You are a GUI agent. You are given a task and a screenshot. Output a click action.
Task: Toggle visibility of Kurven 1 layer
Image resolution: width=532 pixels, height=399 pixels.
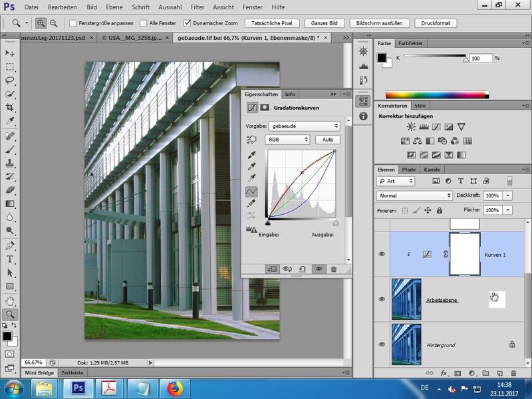(x=382, y=254)
